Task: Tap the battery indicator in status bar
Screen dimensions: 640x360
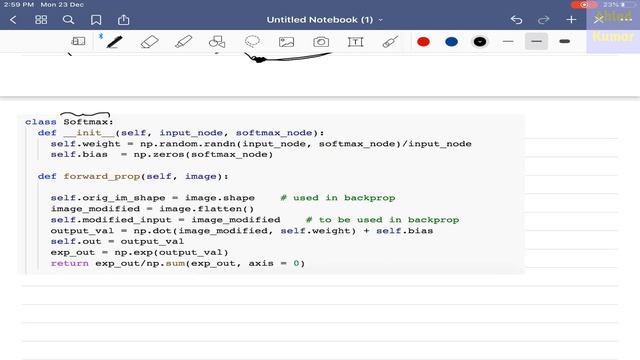Action: click(620, 4)
